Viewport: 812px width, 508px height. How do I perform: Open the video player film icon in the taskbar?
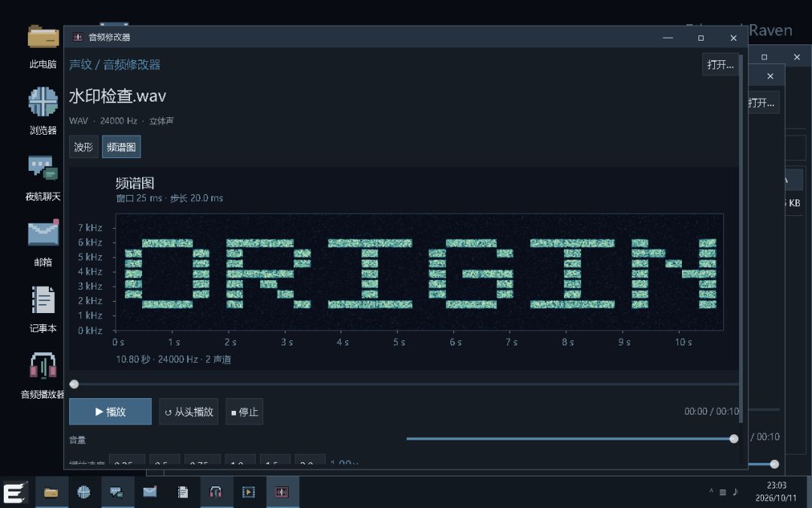249,492
